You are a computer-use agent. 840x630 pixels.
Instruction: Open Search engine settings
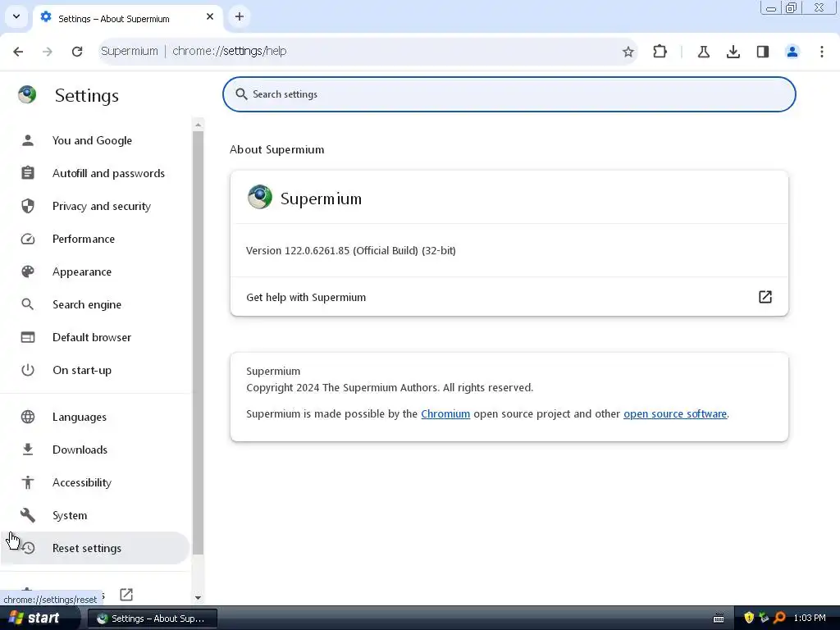tap(95, 304)
